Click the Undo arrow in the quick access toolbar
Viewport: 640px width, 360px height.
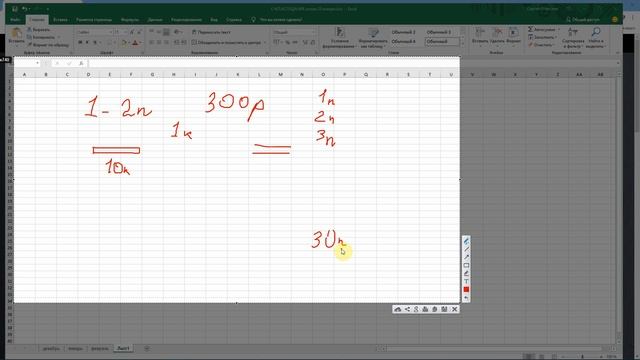tap(24, 9)
